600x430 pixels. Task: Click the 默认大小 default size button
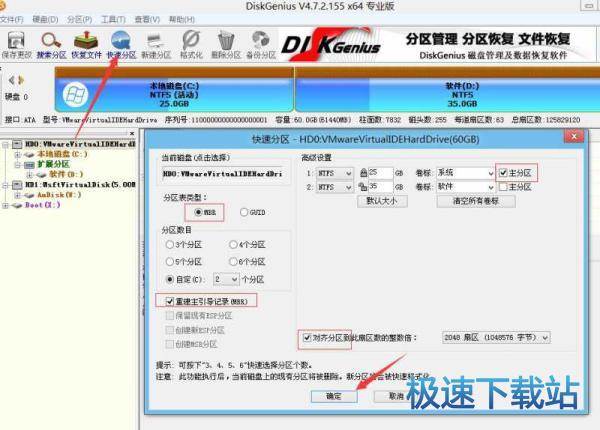(x=382, y=201)
